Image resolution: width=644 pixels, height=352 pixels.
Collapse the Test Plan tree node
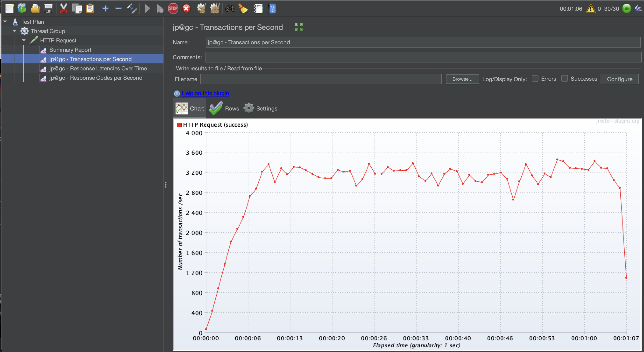(x=5, y=22)
